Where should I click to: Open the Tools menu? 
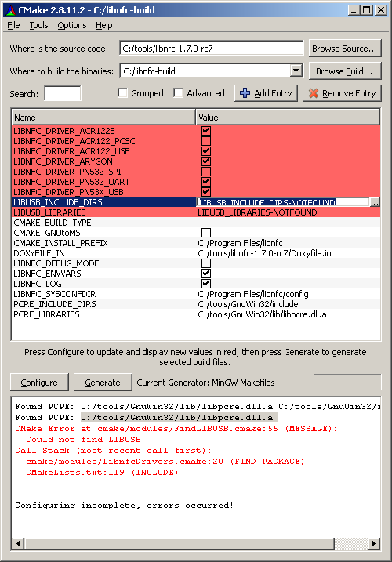tap(38, 25)
